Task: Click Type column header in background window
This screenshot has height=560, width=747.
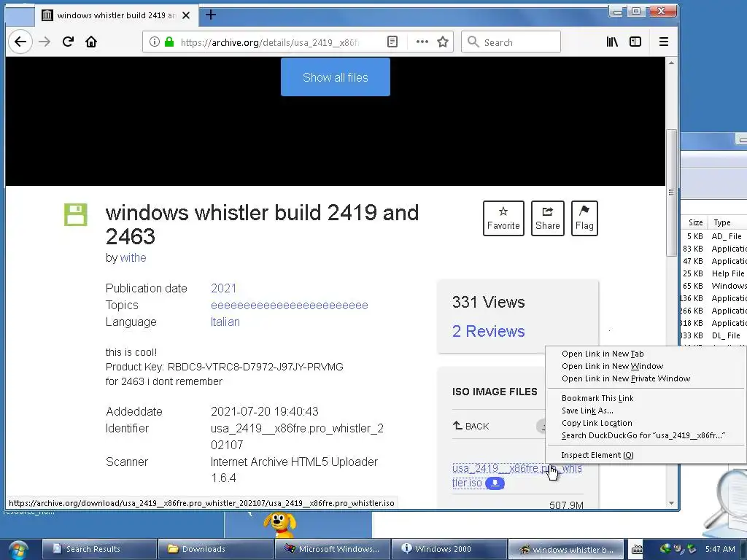Action: pos(722,222)
